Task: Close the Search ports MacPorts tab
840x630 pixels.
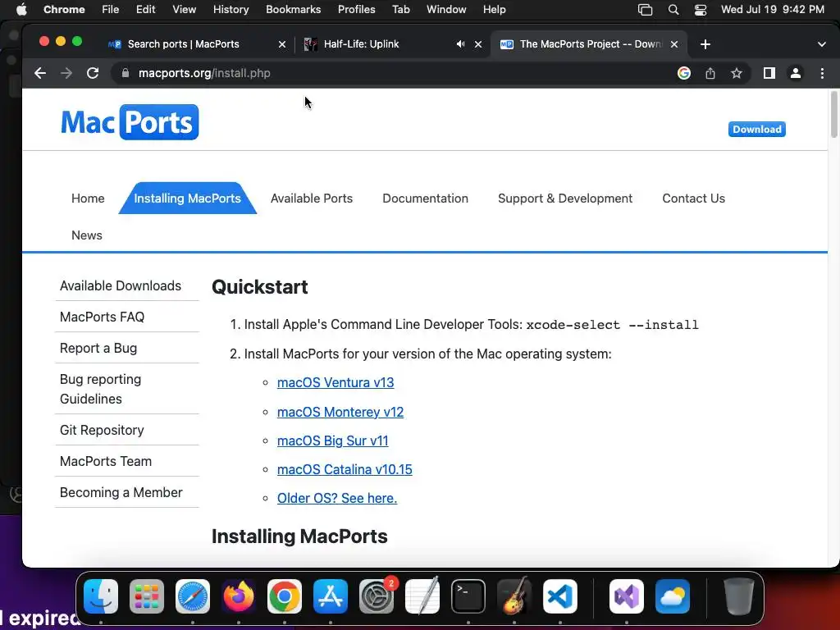Action: point(282,44)
